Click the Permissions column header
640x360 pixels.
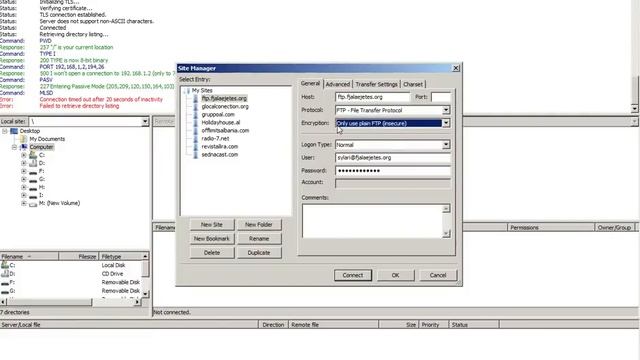pyautogui.click(x=551, y=227)
